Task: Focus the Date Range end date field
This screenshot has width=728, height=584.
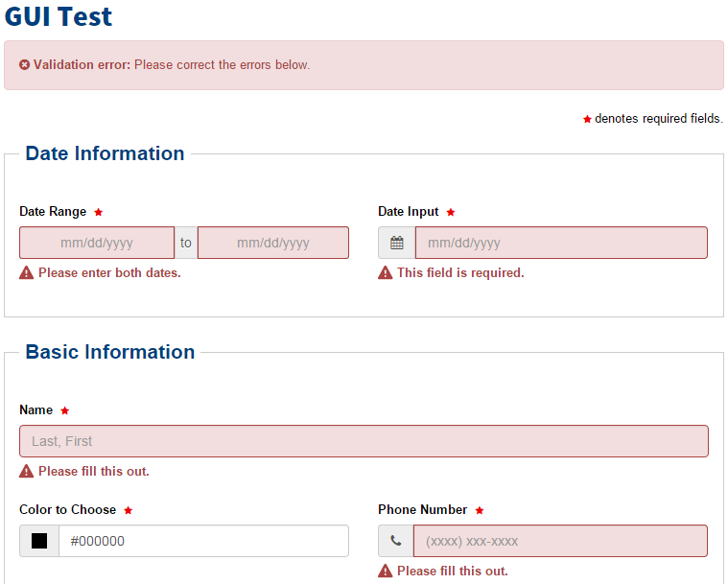Action: (x=273, y=243)
